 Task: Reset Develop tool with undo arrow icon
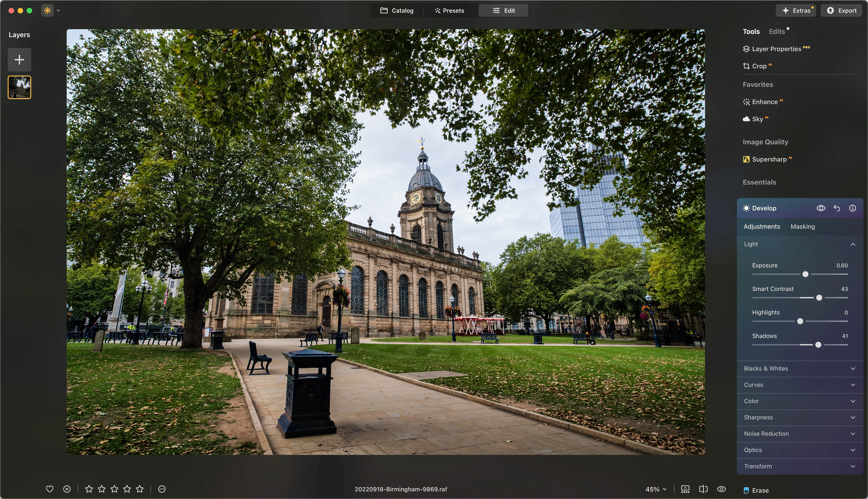[837, 208]
